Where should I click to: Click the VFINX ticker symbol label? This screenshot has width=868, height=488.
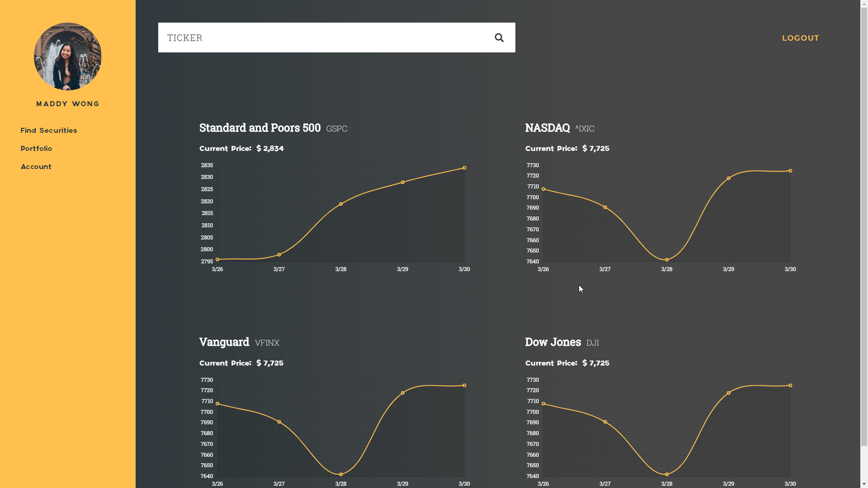[x=267, y=343]
